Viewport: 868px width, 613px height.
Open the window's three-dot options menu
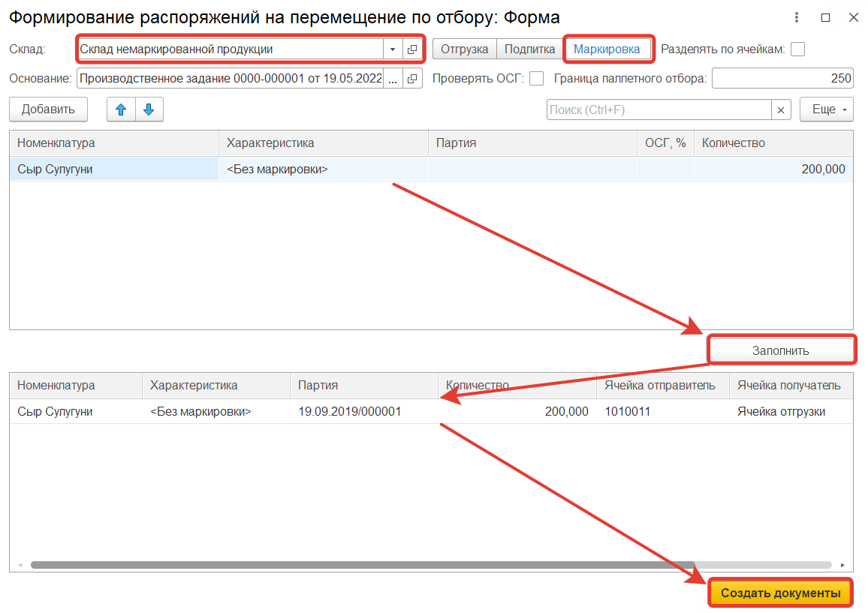pos(796,17)
